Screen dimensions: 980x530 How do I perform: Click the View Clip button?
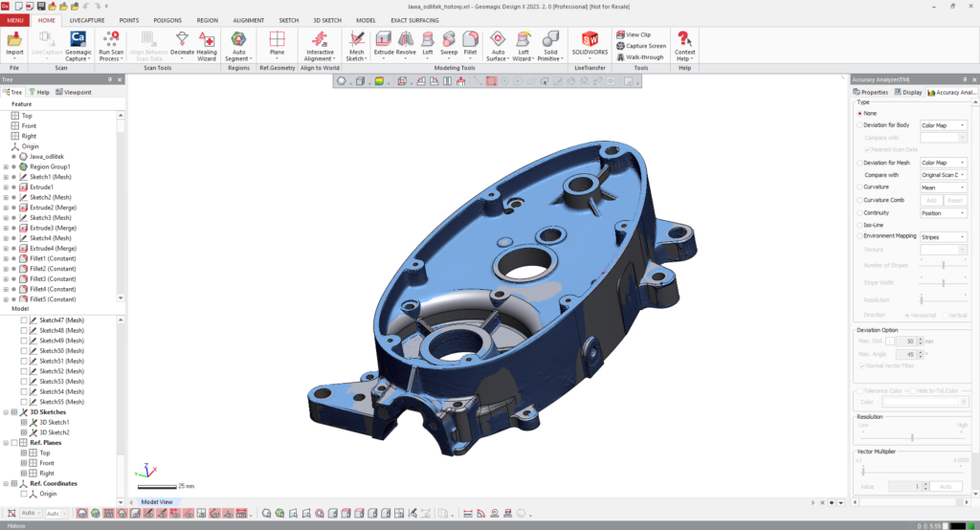634,34
